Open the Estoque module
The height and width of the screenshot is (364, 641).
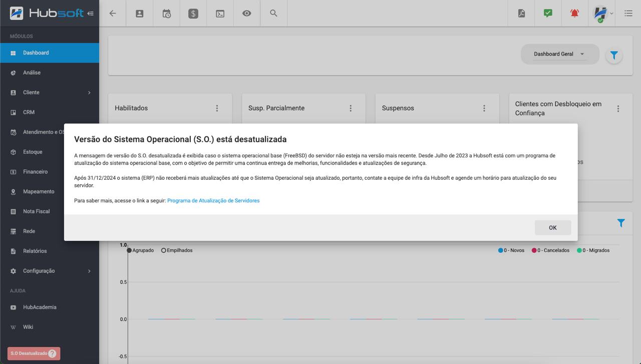click(50, 152)
